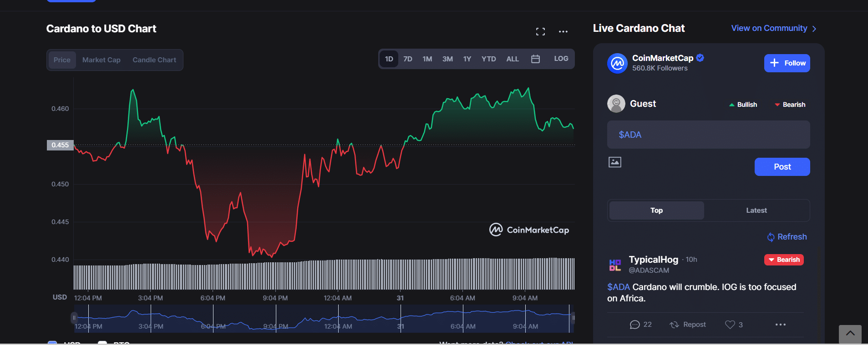This screenshot has height=345, width=868.
Task: Refresh the chat feed
Action: tap(787, 237)
